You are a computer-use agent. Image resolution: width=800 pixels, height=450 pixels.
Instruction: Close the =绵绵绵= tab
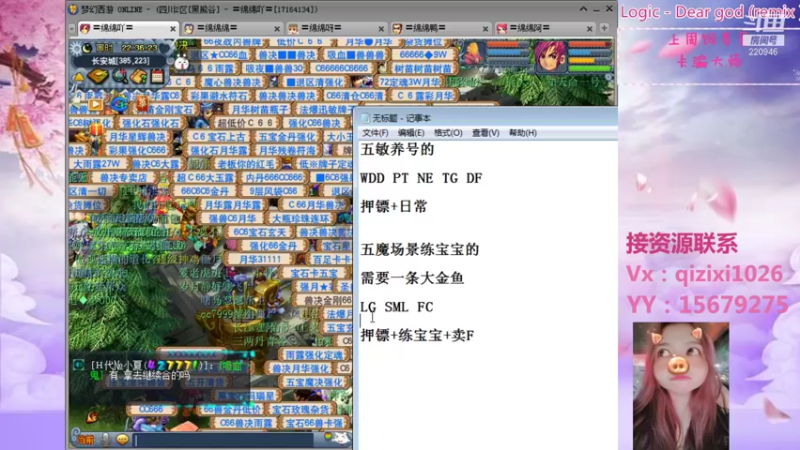click(x=277, y=29)
